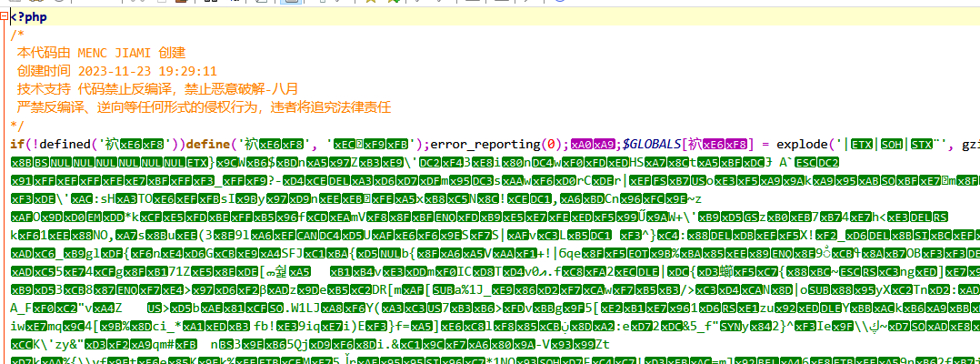Click the explode function name

click(x=802, y=145)
